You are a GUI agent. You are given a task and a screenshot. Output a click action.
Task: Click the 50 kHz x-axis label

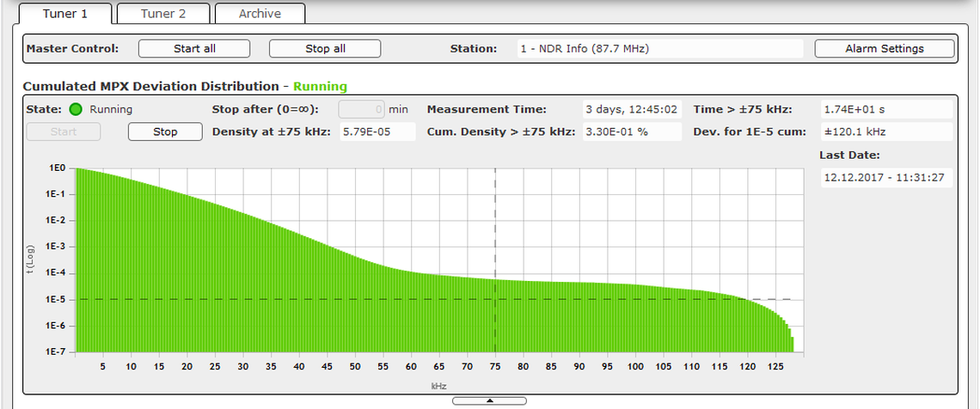tap(355, 367)
